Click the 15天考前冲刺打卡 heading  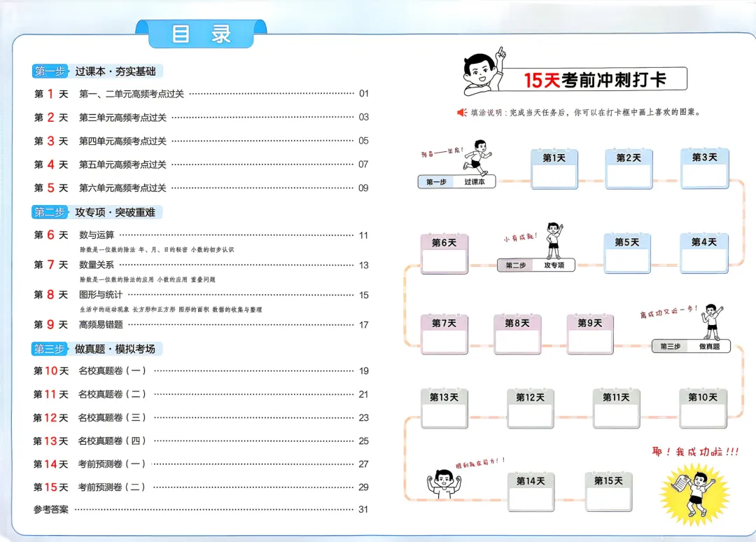coord(595,80)
